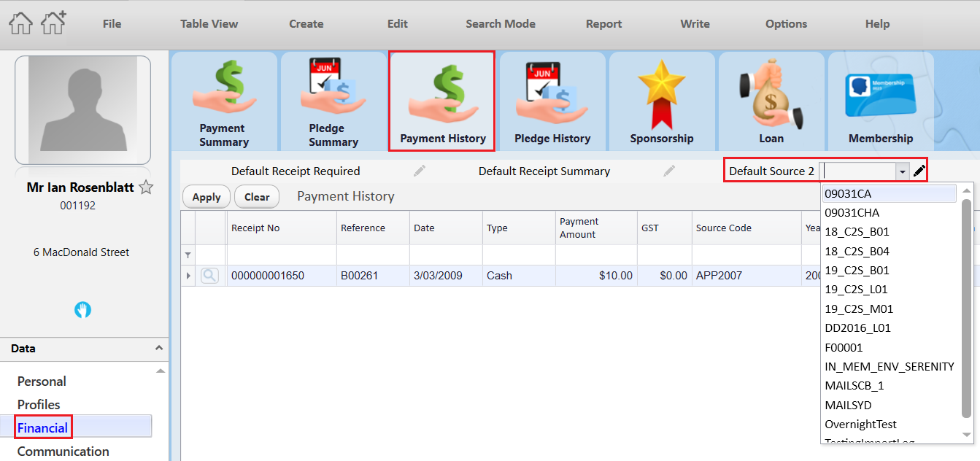
Task: Open the Membership tile
Action: (x=881, y=101)
